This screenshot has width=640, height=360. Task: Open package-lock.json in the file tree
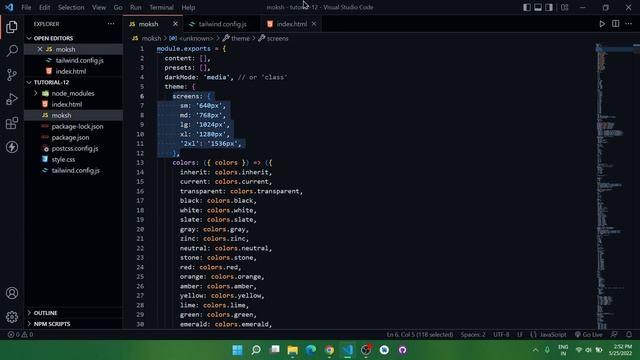click(x=77, y=126)
